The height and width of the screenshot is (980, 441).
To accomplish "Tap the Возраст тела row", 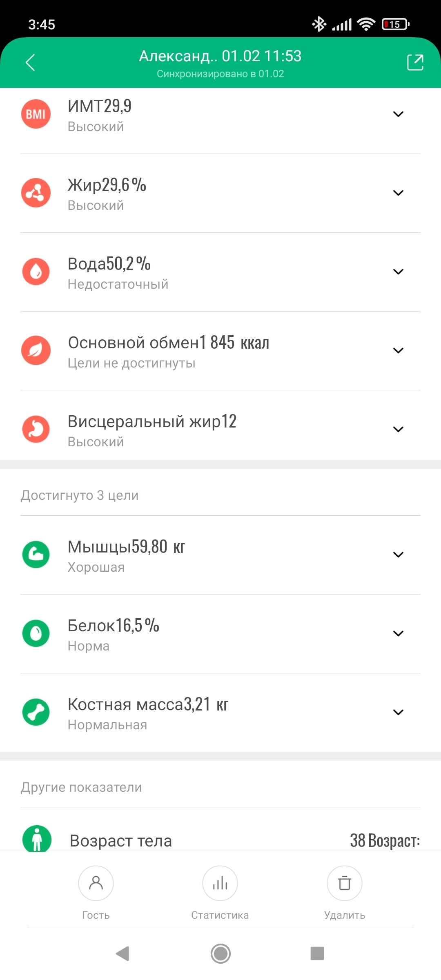I will tap(220, 840).
